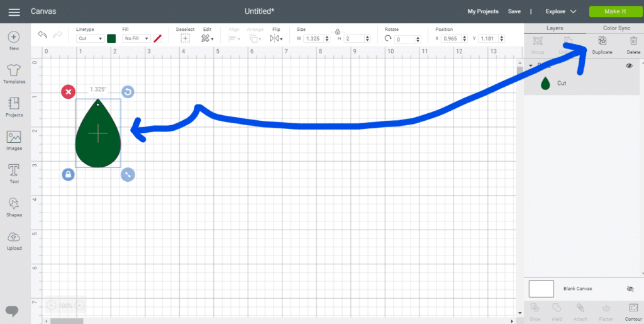
Task: Toggle Blank Canvas visibility
Action: tap(630, 289)
